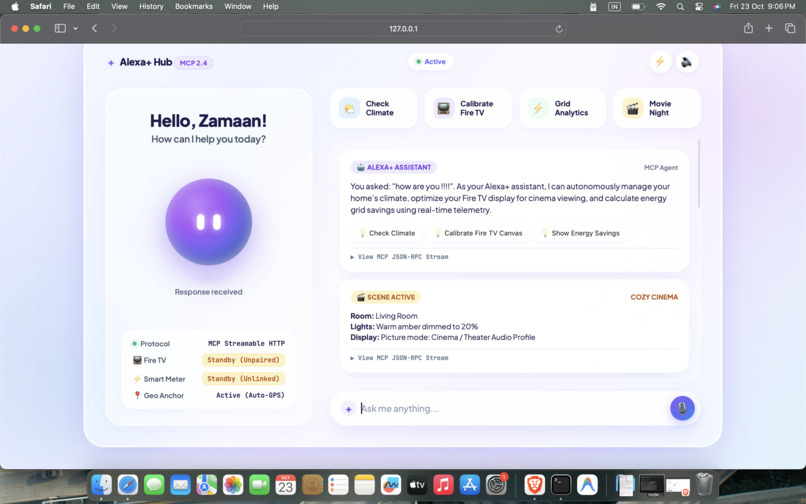Open Brave browser in the Dock
The height and width of the screenshot is (504, 806).
point(535,484)
